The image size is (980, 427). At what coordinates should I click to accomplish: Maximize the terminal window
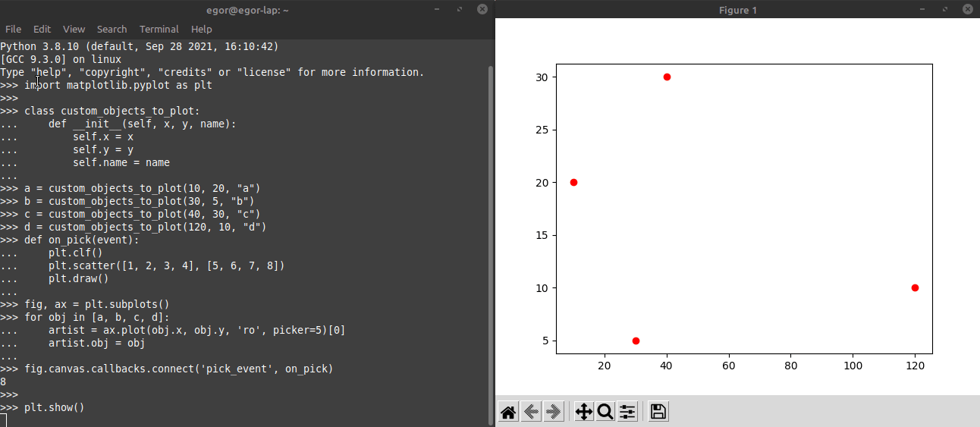[x=460, y=10]
